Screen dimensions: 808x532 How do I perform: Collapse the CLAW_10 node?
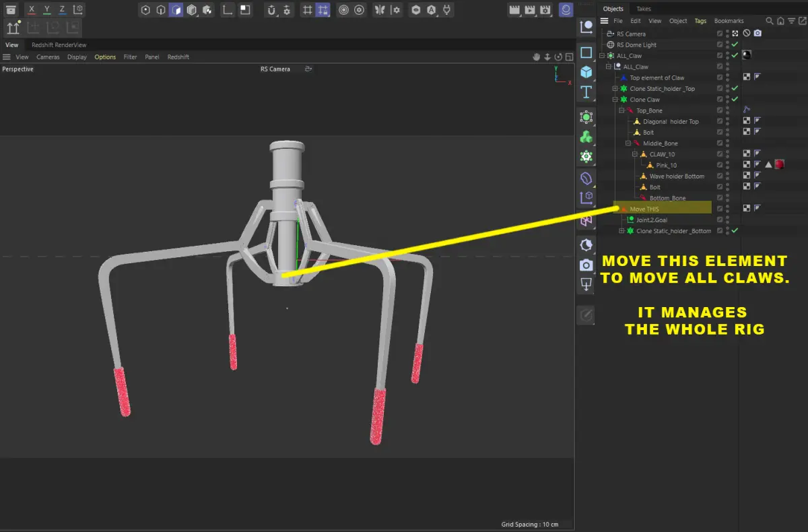pos(634,154)
